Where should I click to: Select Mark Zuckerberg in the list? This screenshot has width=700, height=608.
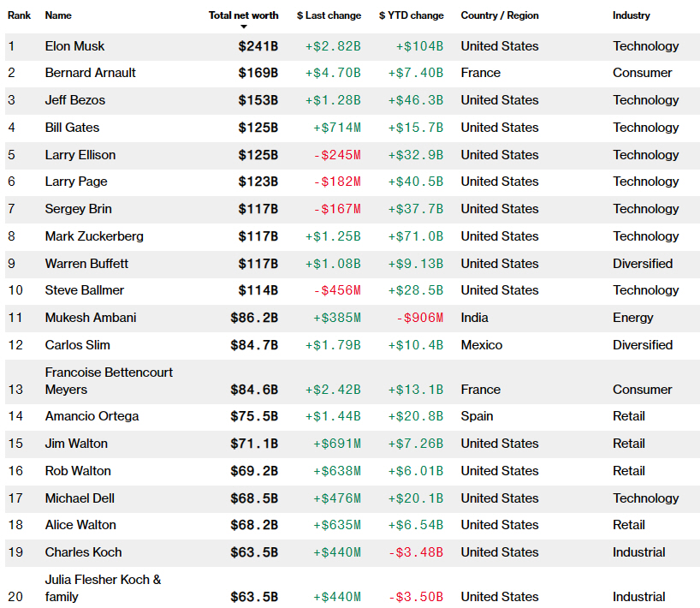pos(94,236)
